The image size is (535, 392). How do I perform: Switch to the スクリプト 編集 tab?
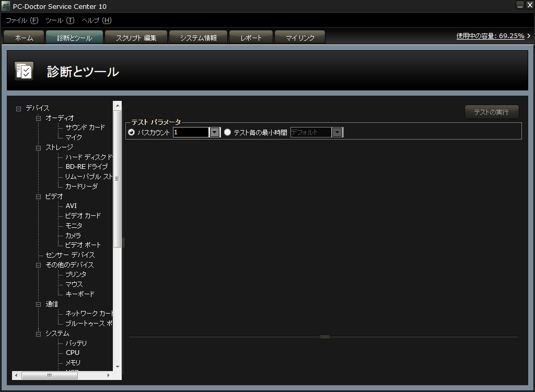coord(136,38)
